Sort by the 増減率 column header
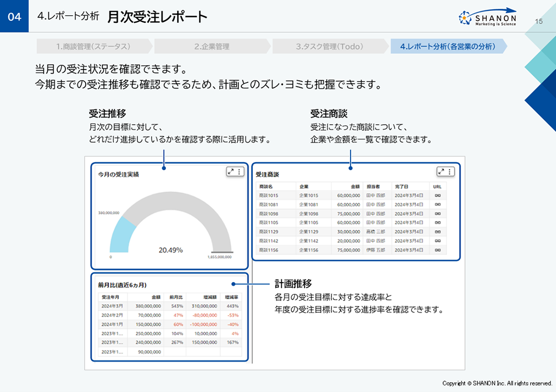 coord(232,297)
